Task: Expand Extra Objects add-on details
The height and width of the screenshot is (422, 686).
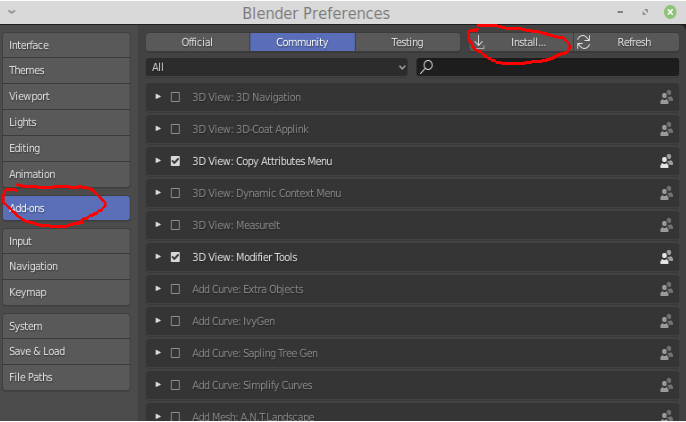Action: pyautogui.click(x=158, y=289)
